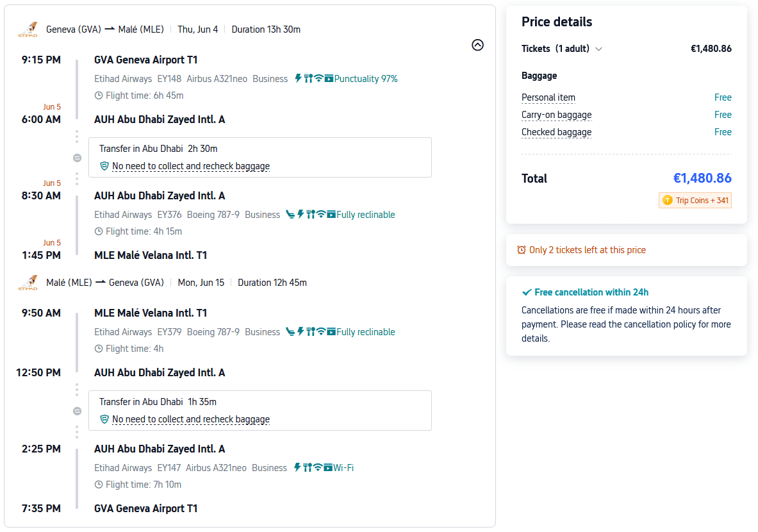
Task: Expand the Tickets (1 adult) price breakdown
Action: click(599, 49)
